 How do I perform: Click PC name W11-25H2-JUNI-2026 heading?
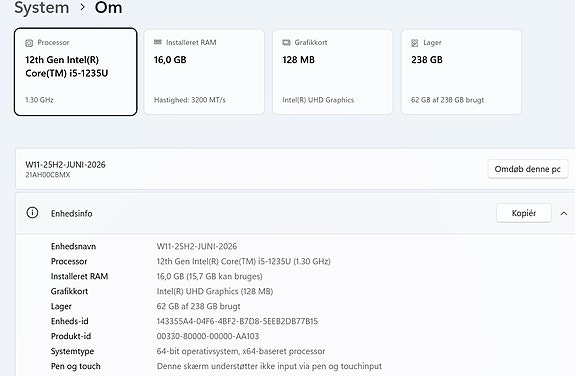(65, 165)
